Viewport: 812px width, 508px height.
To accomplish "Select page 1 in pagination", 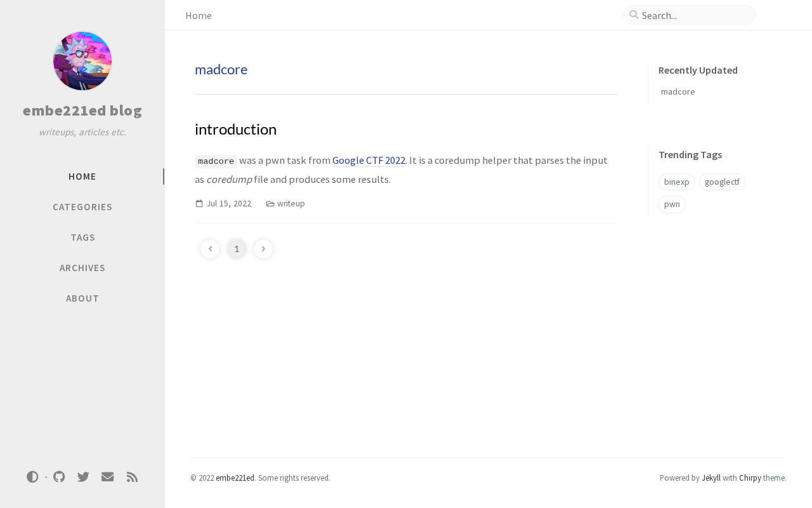I will [x=237, y=249].
